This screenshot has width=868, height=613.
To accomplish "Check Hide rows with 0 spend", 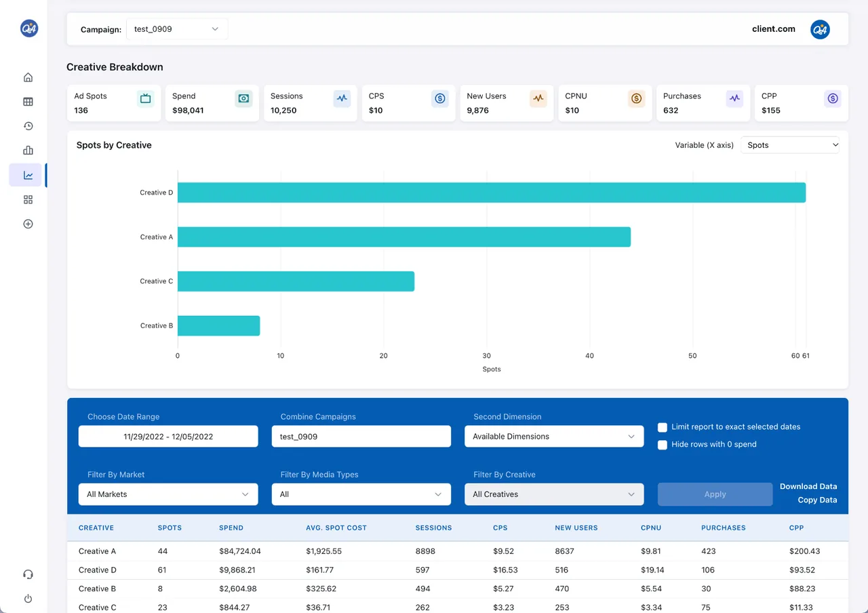I will (x=663, y=445).
